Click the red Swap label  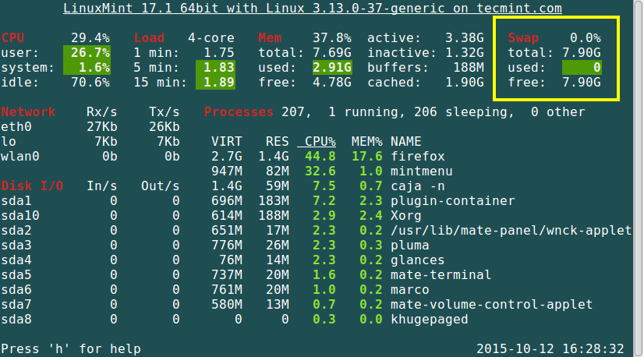(523, 37)
